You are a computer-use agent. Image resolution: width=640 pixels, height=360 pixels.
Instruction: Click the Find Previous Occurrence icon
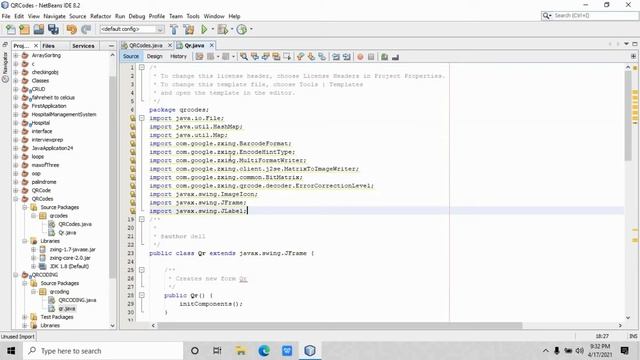tap(255, 57)
